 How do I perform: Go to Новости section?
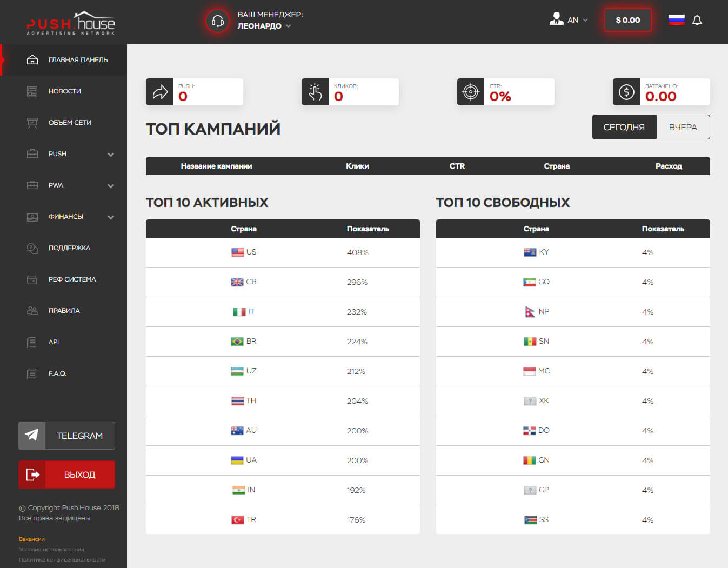point(64,91)
